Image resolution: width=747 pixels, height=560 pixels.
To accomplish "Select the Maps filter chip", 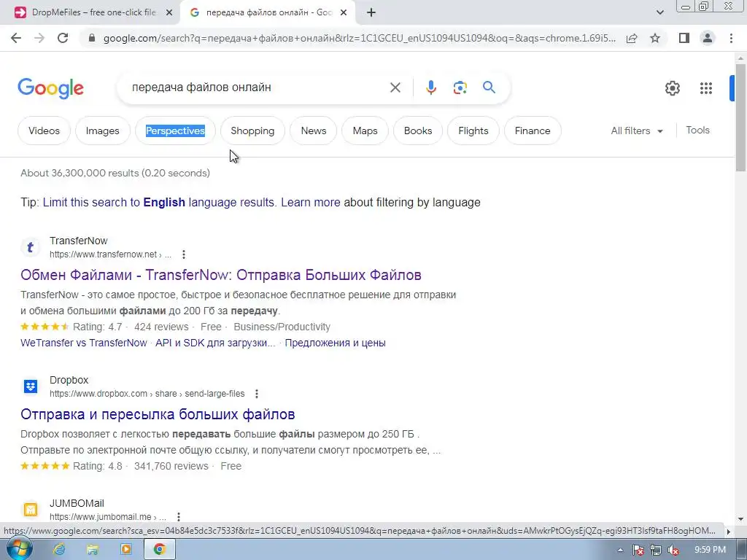I will [365, 131].
